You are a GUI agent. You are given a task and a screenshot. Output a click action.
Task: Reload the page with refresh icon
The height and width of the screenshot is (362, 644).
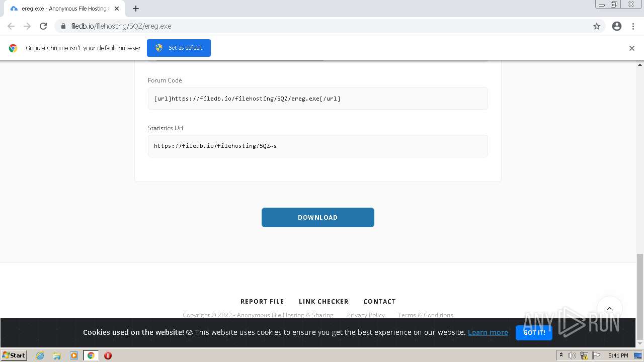[43, 26]
